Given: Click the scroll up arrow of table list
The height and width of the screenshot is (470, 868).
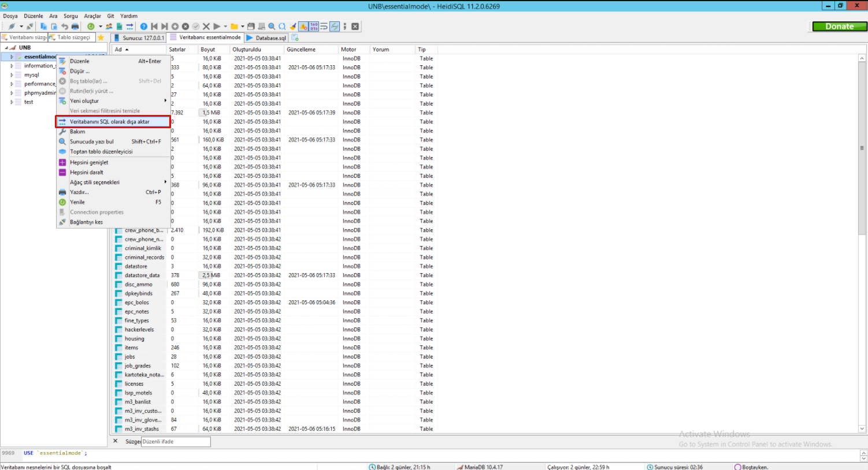Looking at the screenshot, I should tap(862, 58).
